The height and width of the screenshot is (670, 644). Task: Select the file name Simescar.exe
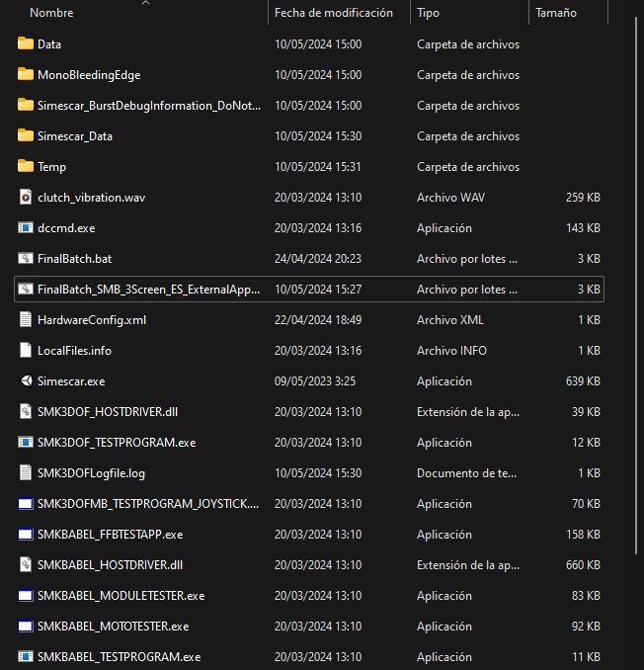point(71,381)
